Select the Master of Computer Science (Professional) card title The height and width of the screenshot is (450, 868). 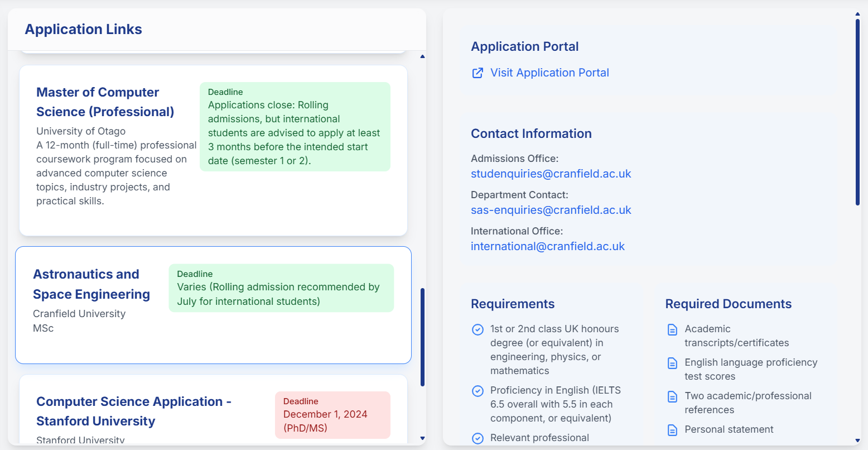click(x=105, y=102)
